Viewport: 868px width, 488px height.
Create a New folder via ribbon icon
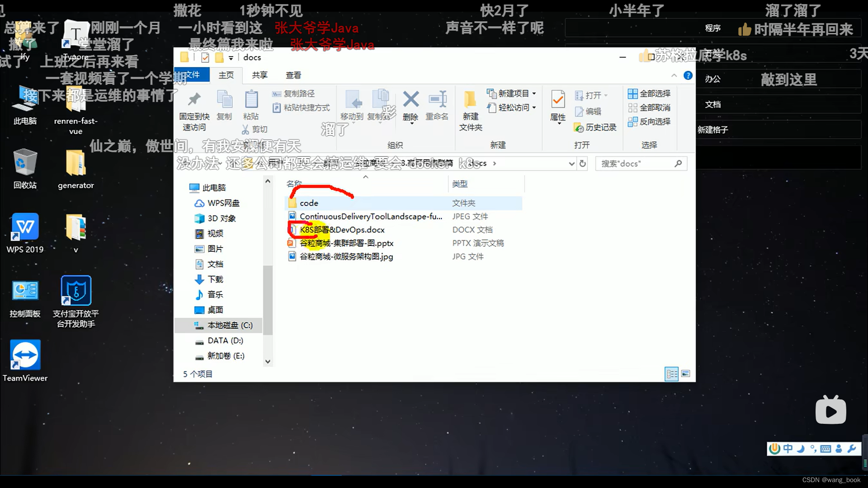[x=470, y=99]
